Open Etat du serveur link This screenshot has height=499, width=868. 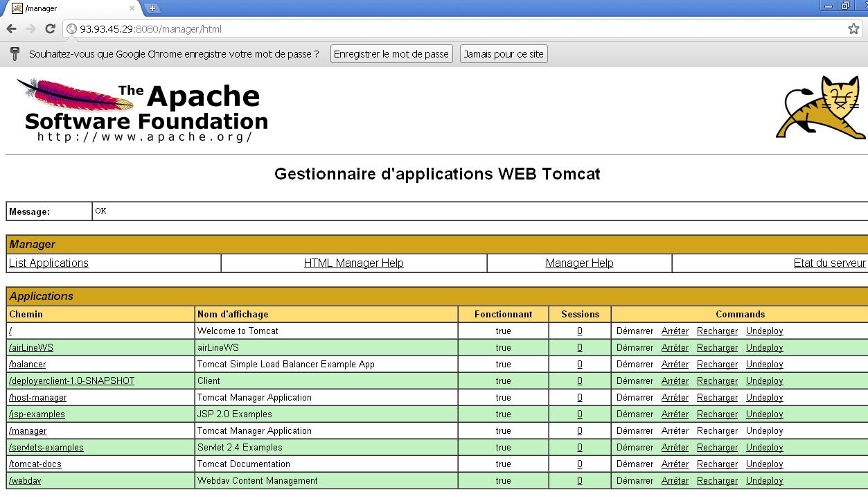(x=830, y=263)
